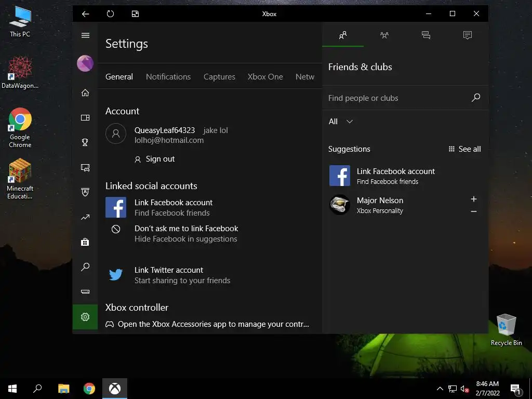Image resolution: width=532 pixels, height=399 pixels.
Task: Open the Action Center notifications
Action: pyautogui.click(x=516, y=390)
